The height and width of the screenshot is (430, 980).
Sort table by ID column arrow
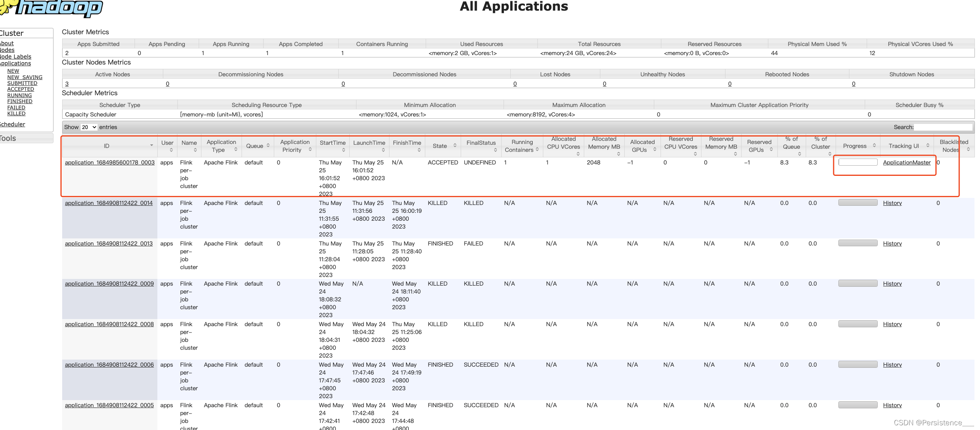point(151,146)
